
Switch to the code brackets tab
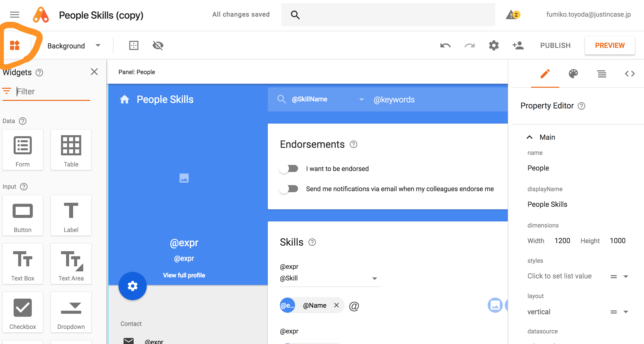point(630,74)
